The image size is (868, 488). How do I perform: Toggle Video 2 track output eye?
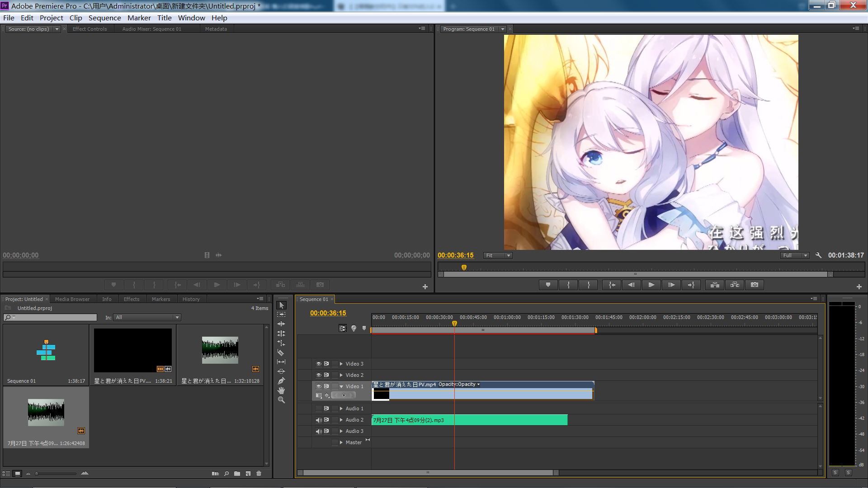point(318,375)
